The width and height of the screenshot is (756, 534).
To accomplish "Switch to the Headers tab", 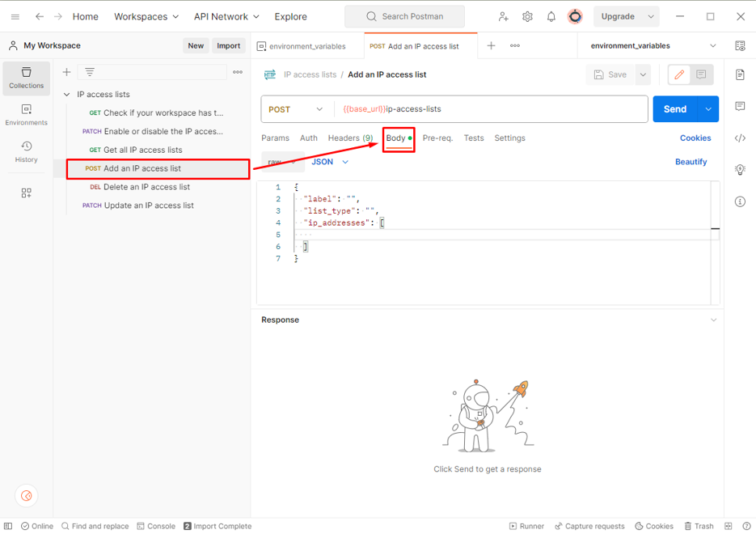I will (x=349, y=138).
